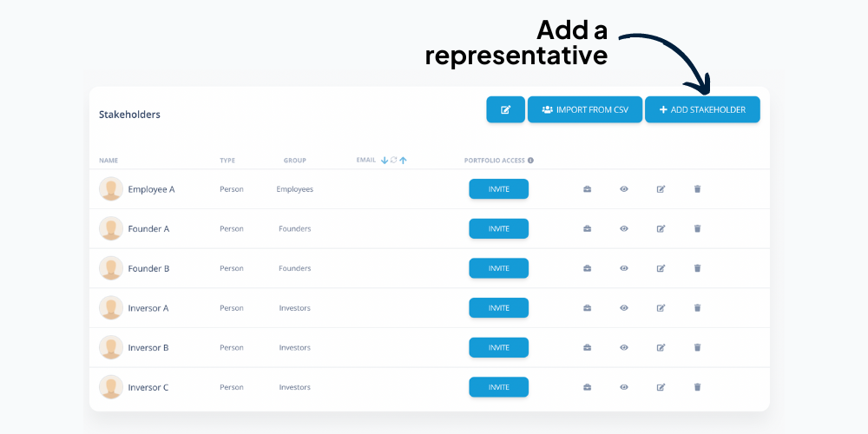
Task: Click the Add Stakeholder button
Action: click(x=702, y=109)
